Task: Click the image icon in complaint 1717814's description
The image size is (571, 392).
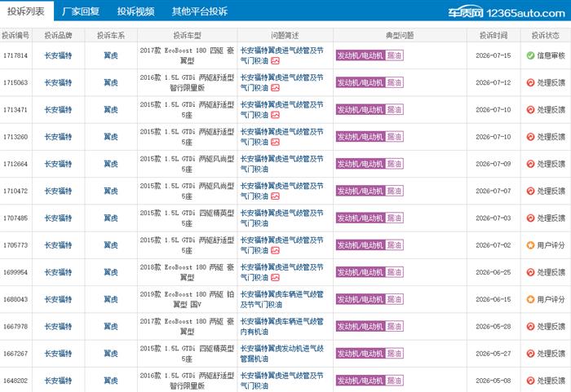Action: [276, 61]
